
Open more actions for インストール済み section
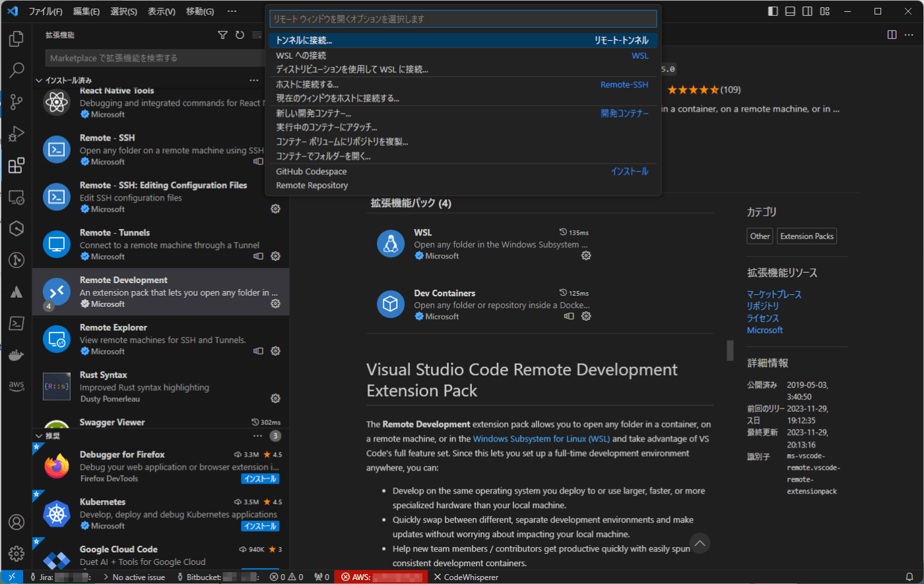coord(253,80)
